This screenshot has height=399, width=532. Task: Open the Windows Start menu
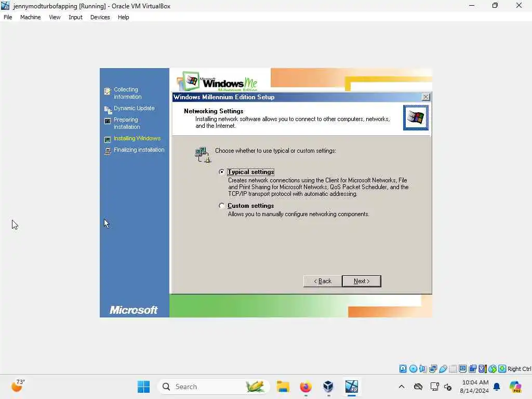point(143,387)
